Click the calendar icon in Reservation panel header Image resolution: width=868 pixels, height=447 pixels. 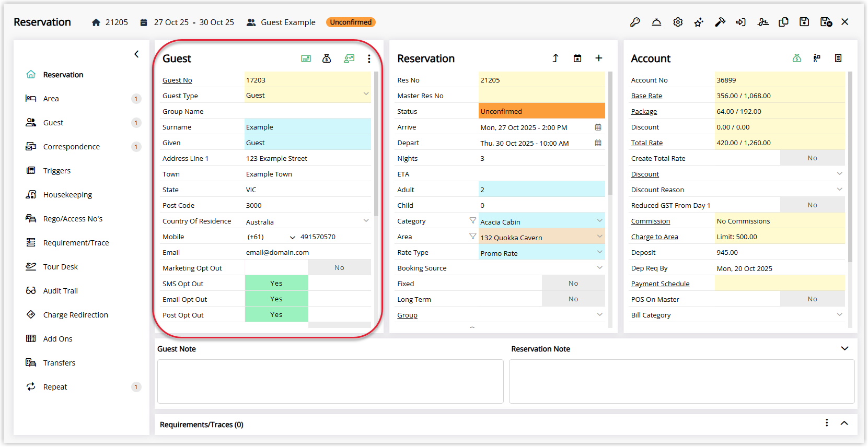point(577,58)
